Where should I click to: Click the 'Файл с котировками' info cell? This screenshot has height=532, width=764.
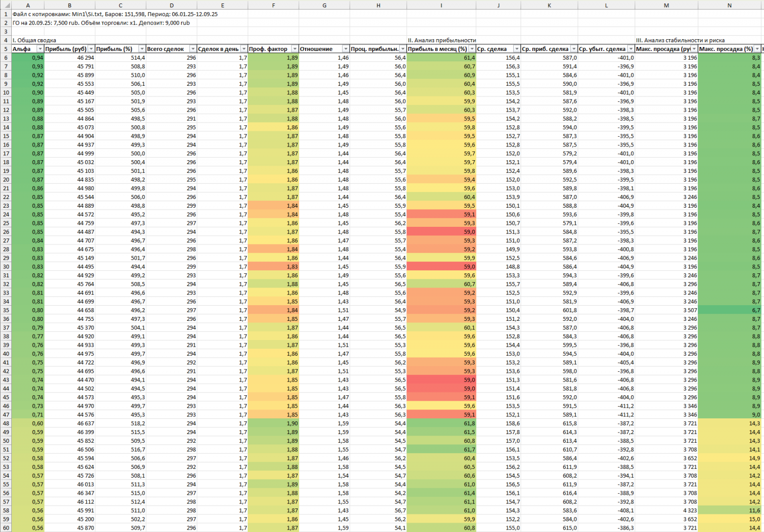click(115, 14)
